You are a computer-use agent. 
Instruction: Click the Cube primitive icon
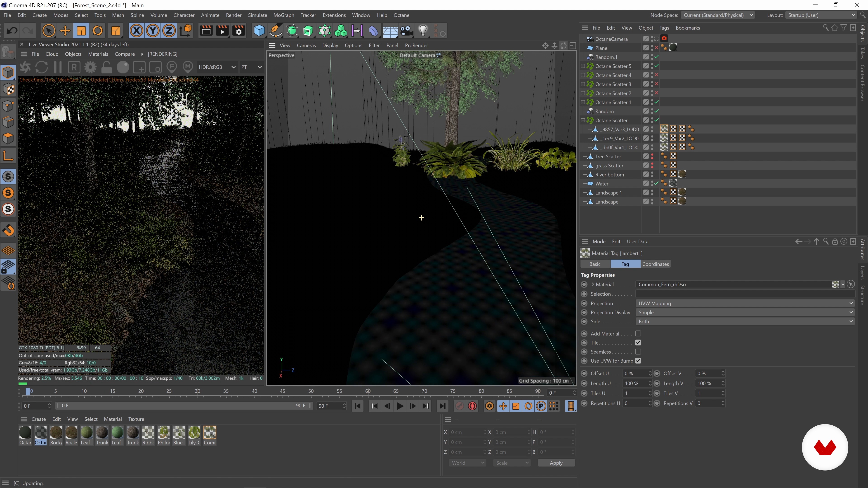(259, 31)
